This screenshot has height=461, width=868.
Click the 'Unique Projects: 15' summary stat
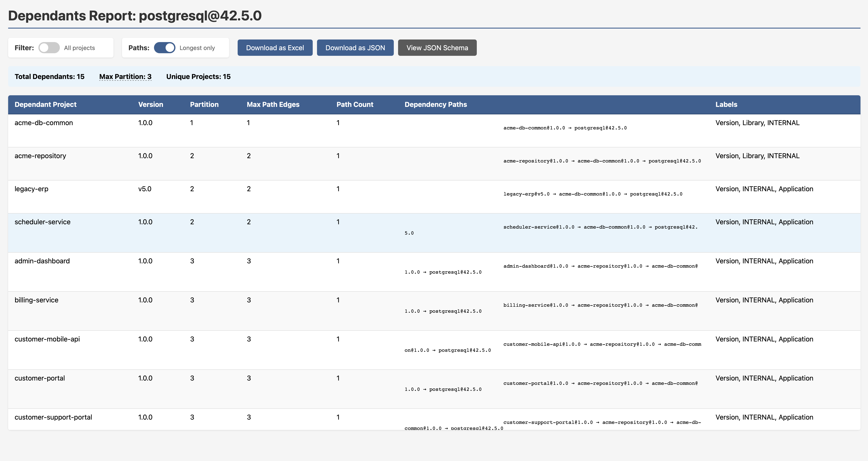pos(198,77)
